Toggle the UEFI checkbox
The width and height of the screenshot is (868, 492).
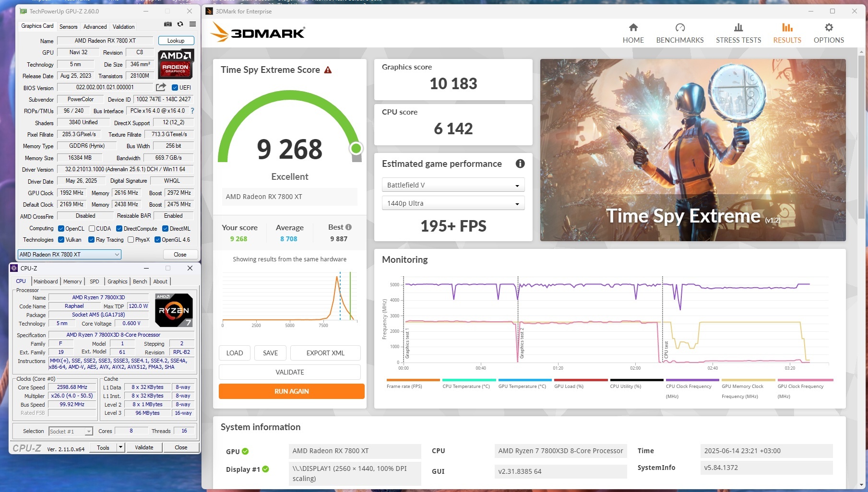tap(175, 88)
